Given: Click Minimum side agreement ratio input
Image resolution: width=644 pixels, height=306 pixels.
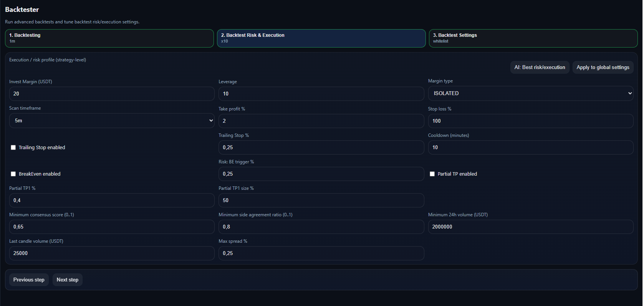Looking at the screenshot, I should point(321,227).
